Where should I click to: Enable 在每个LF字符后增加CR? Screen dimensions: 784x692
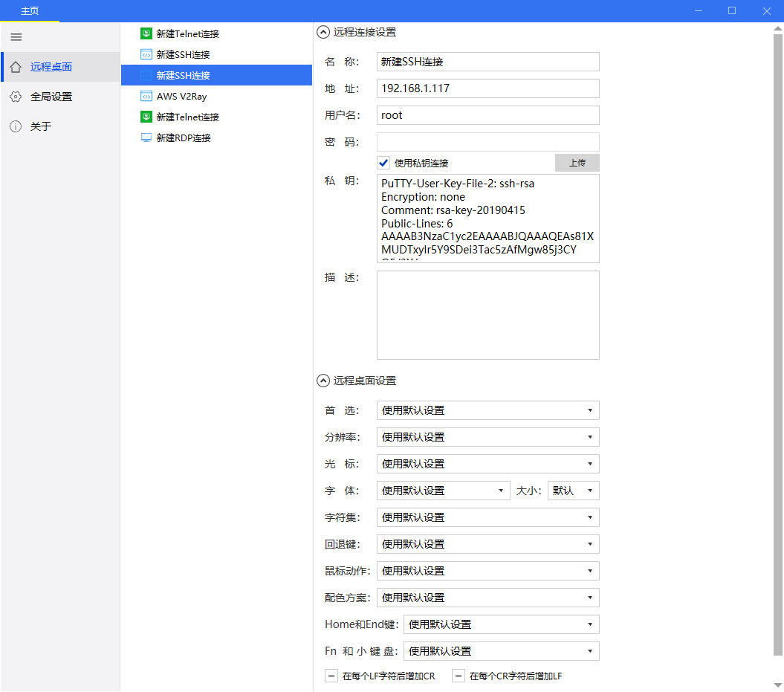pyautogui.click(x=331, y=676)
